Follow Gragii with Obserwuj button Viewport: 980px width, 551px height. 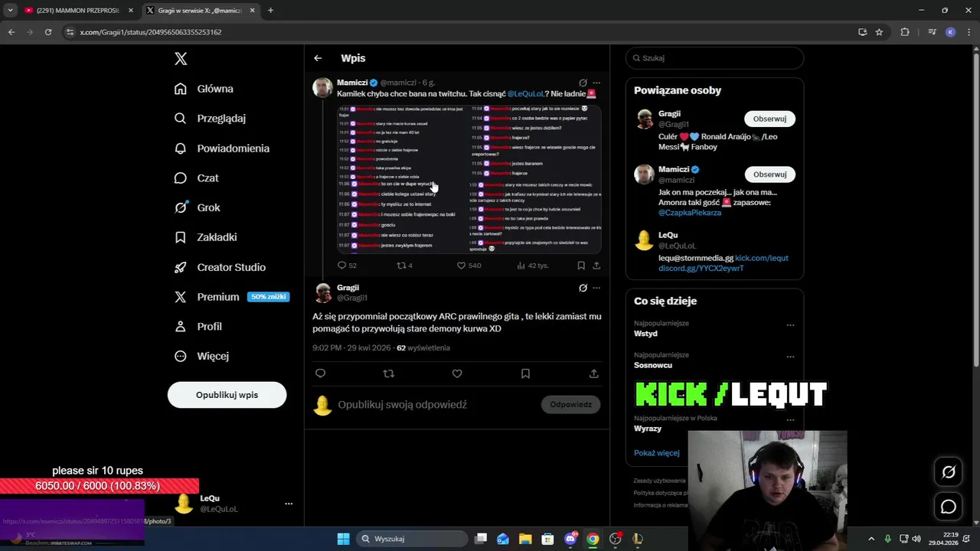point(769,119)
